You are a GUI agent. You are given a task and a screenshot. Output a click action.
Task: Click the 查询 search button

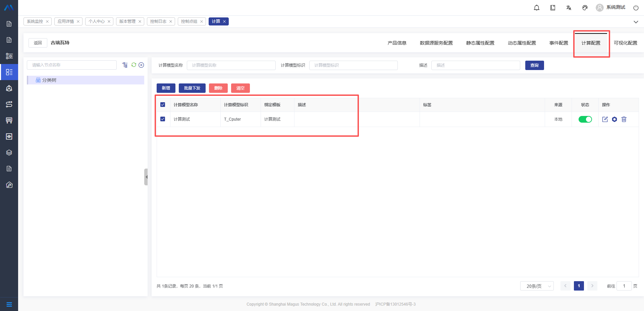click(x=534, y=65)
